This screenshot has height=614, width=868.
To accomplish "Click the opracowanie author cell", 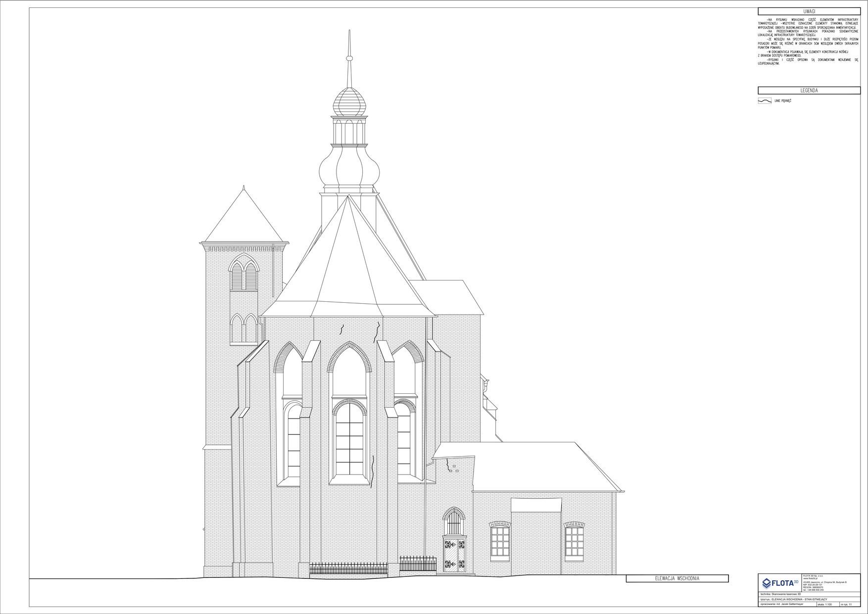I will [x=787, y=604].
